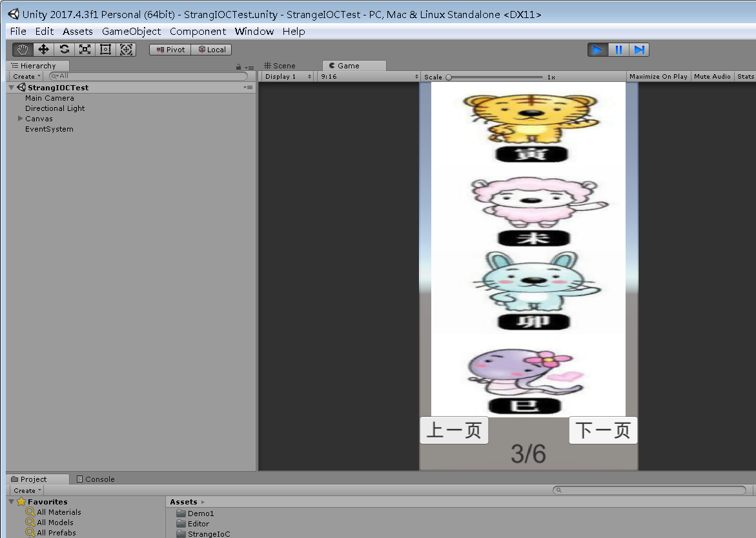Screen dimensions: 756x538
Task: Pause the game playback
Action: tap(618, 49)
